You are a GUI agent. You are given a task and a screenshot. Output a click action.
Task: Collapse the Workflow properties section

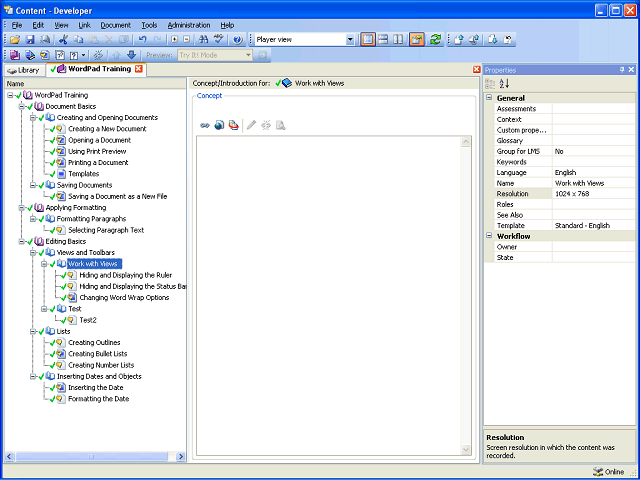coord(489,236)
